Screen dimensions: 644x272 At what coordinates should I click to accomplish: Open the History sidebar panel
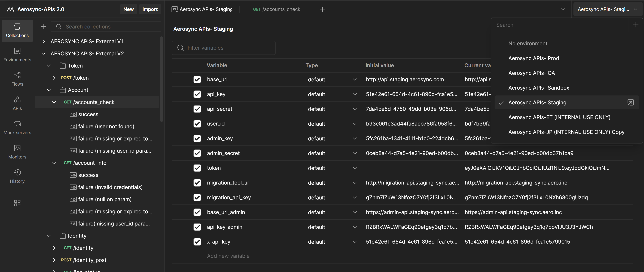pyautogui.click(x=17, y=176)
